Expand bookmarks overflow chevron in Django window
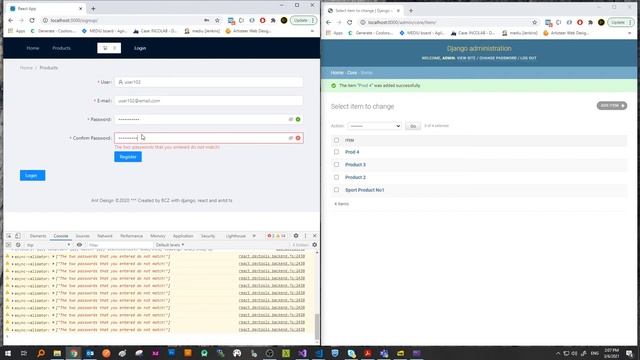This screenshot has width=640, height=360. pos(630,33)
